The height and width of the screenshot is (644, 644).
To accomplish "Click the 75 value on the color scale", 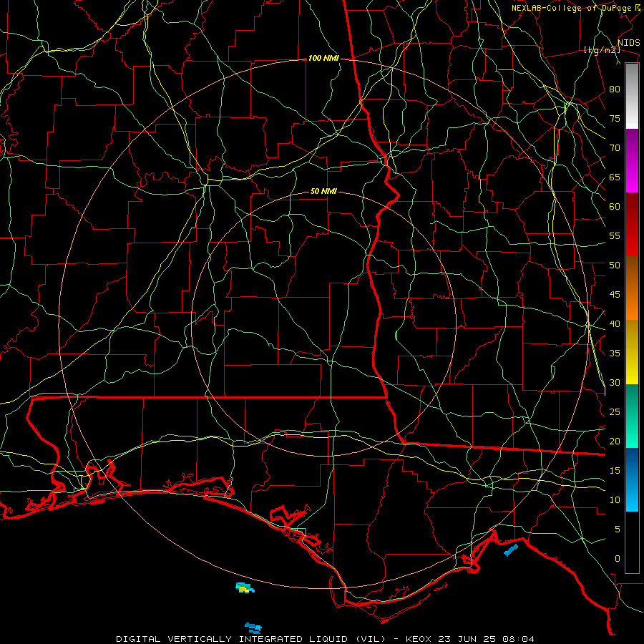I will 615,118.
